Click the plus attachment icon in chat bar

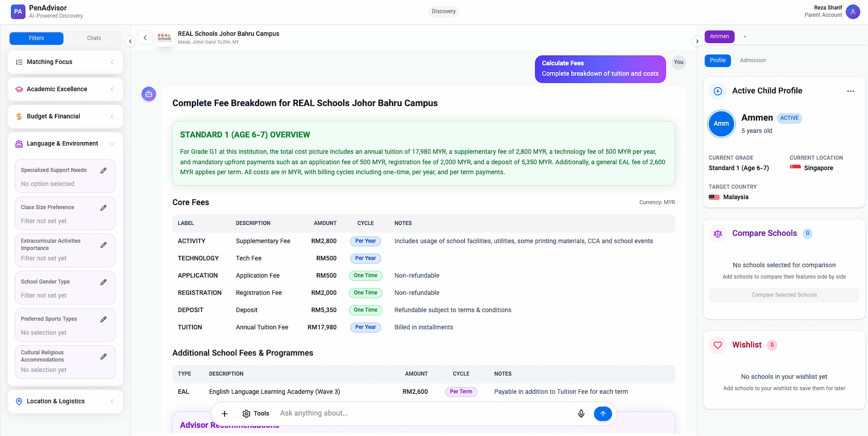pyautogui.click(x=225, y=414)
